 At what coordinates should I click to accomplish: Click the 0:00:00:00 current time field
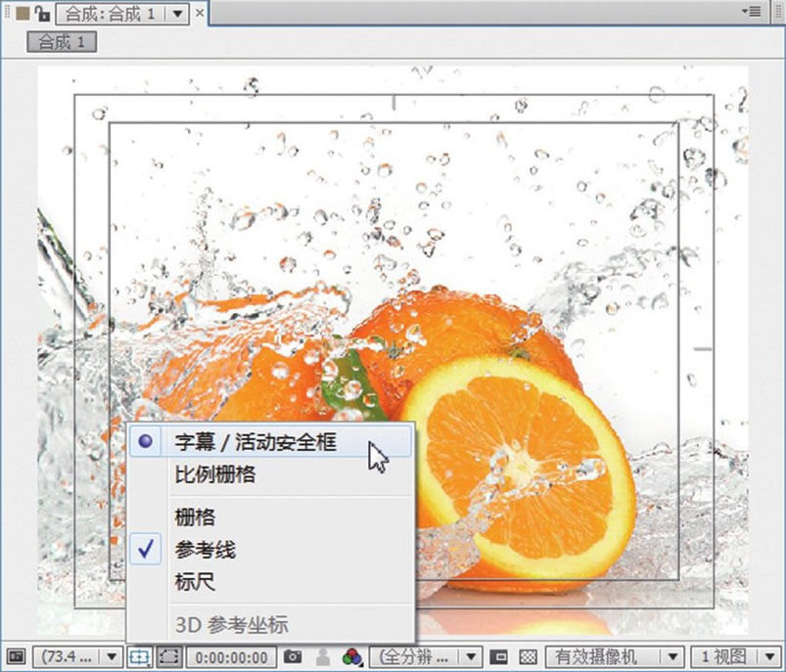click(x=231, y=657)
